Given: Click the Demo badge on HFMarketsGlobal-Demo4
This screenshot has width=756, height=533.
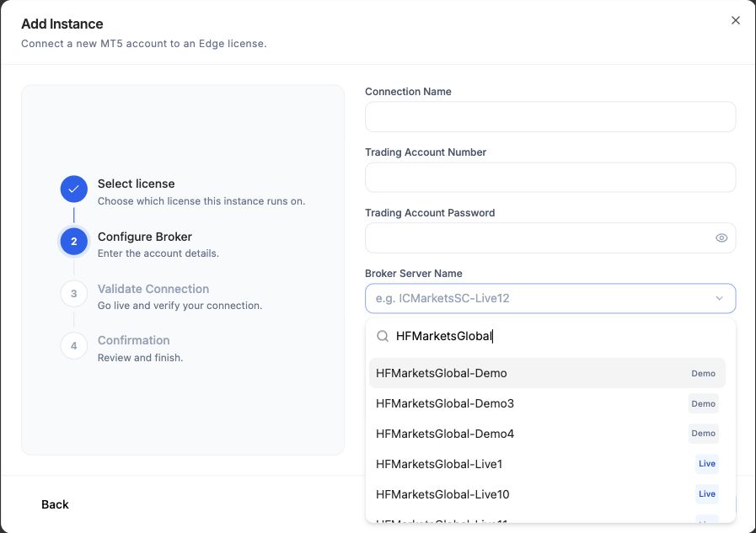Looking at the screenshot, I should (x=703, y=434).
